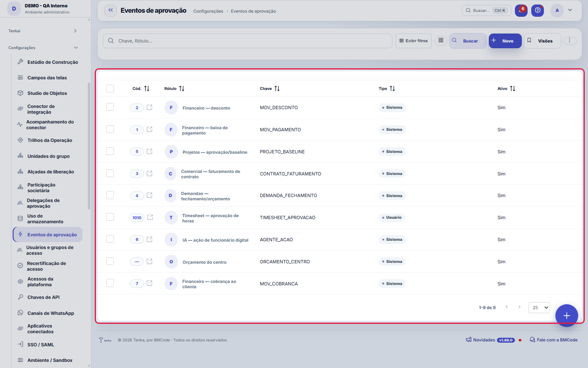
Task: Open the PROJETO_BASELINE row external link icon
Action: point(149,152)
